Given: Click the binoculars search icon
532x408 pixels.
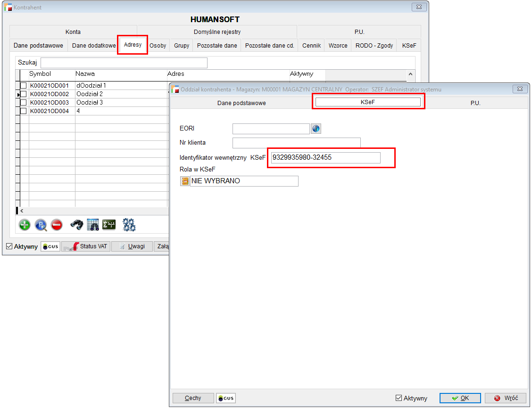Looking at the screenshot, I should [x=77, y=225].
